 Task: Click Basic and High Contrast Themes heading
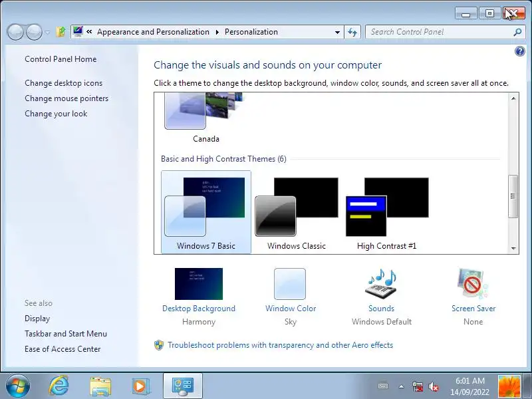[x=223, y=159]
